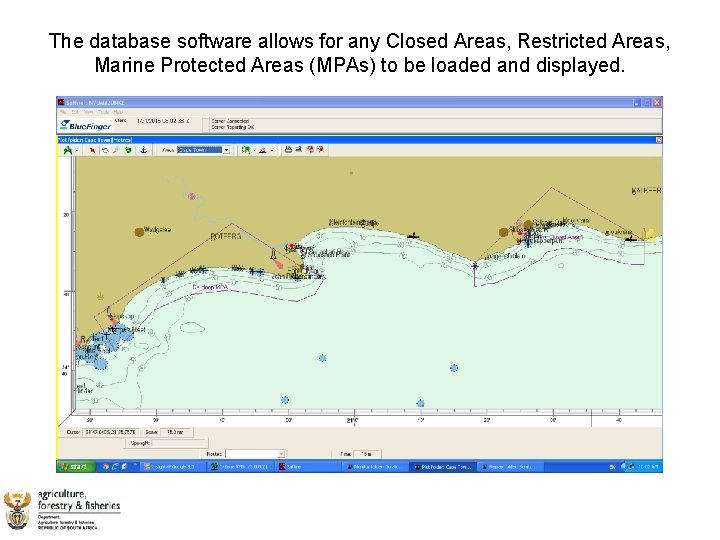Image resolution: width=720 pixels, height=540 pixels.
Task: Click the rotate/undo arrow toolbar icon
Action: pyautogui.click(x=105, y=150)
